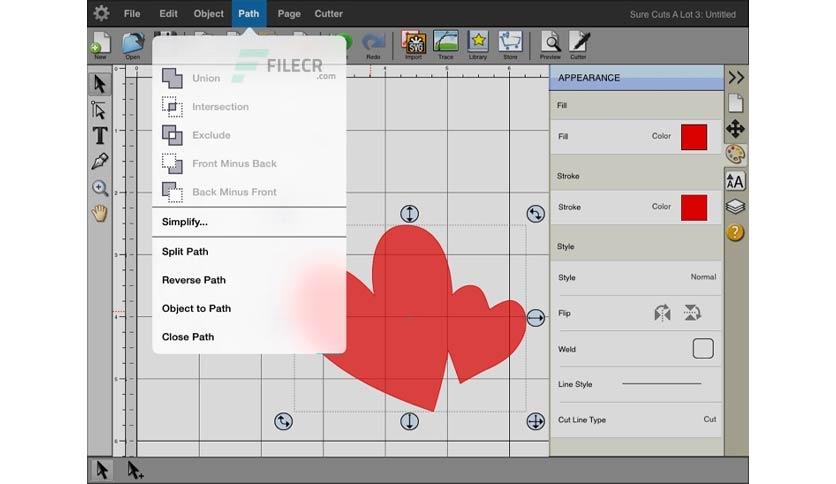Open the Cutter menu
The width and height of the screenshot is (836, 484).
click(328, 14)
